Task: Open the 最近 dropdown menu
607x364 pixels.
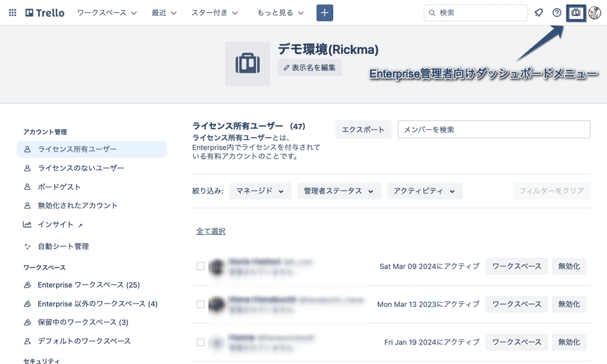Action: (164, 13)
